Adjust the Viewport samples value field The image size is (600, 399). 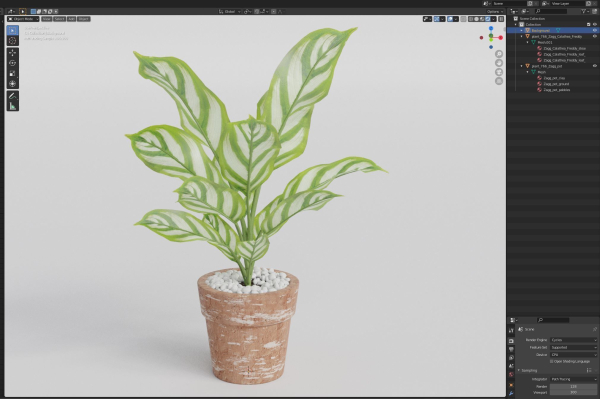[x=573, y=392]
